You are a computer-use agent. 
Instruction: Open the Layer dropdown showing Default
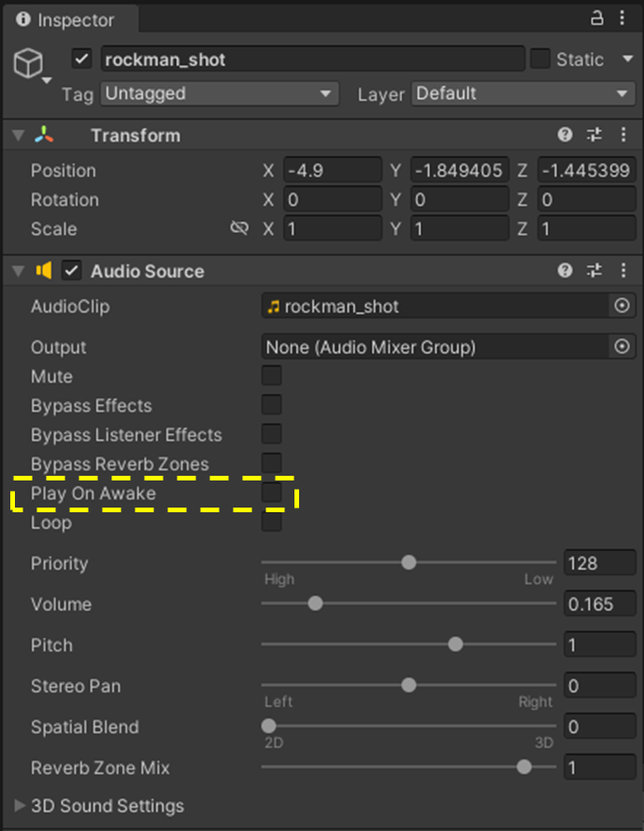point(523,93)
